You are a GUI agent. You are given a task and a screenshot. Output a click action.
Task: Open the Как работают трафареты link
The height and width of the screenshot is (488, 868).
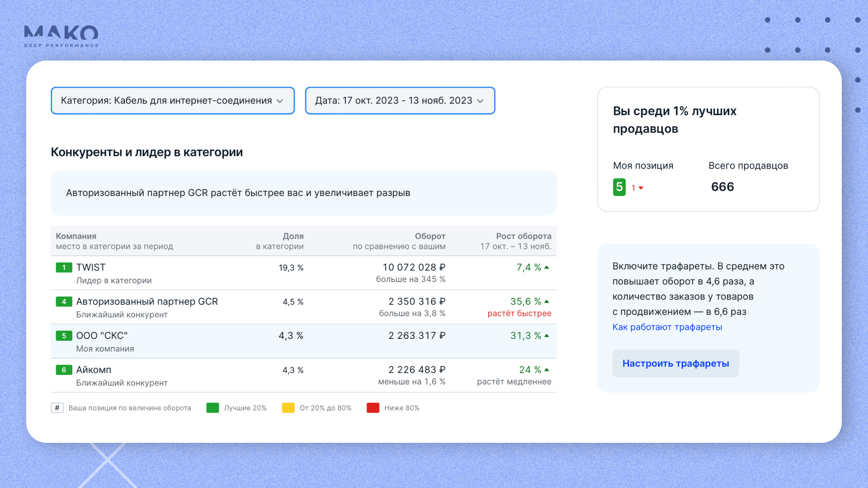(x=667, y=327)
